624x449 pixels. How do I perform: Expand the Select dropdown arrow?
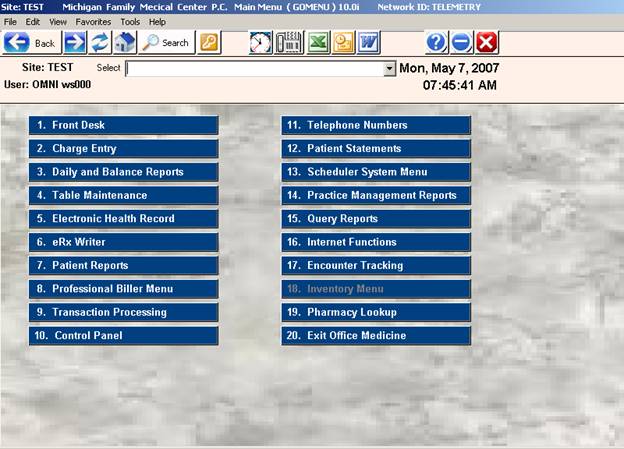tap(390, 69)
